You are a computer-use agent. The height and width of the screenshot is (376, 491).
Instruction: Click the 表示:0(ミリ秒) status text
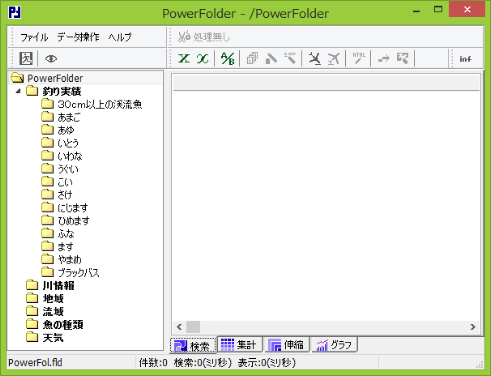coord(267,363)
